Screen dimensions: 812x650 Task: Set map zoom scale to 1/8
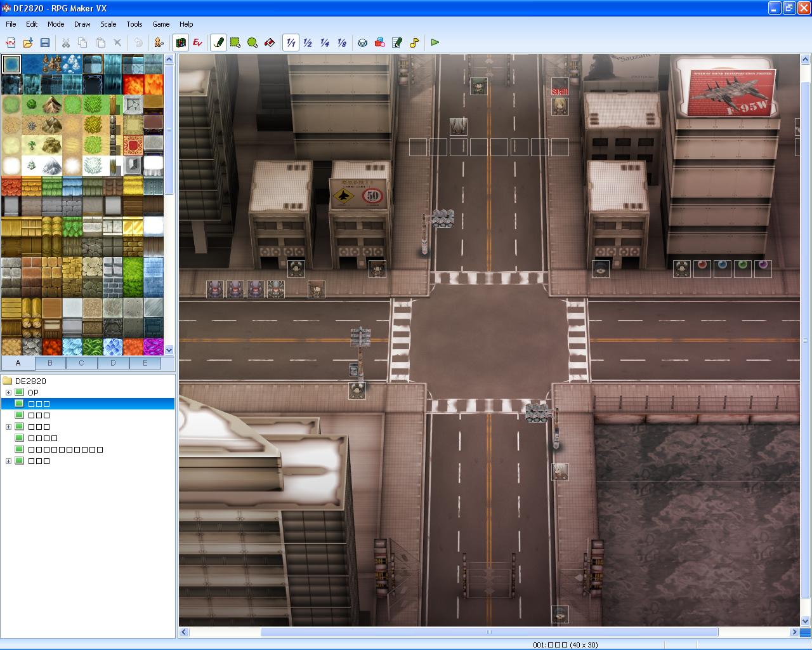coord(342,43)
